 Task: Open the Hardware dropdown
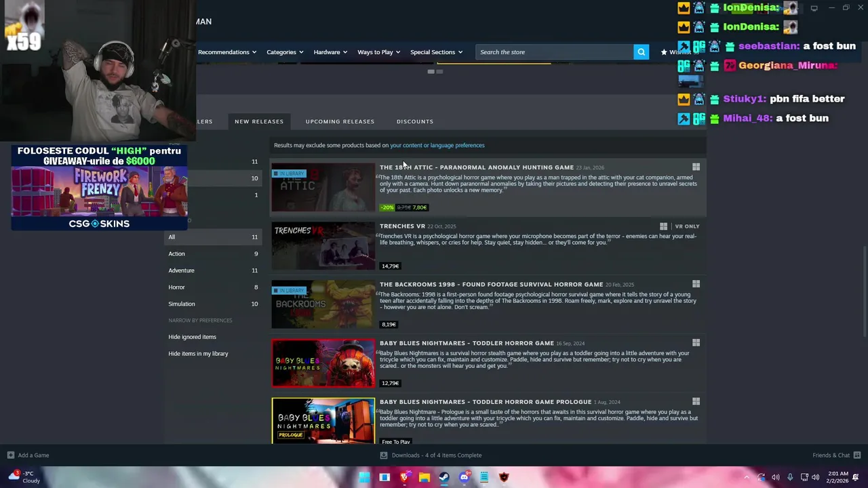[x=330, y=52]
